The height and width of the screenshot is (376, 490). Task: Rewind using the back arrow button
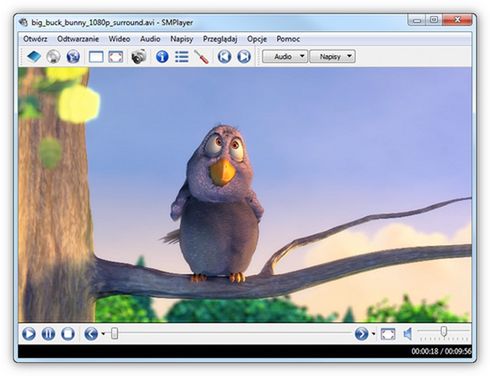pos(91,334)
